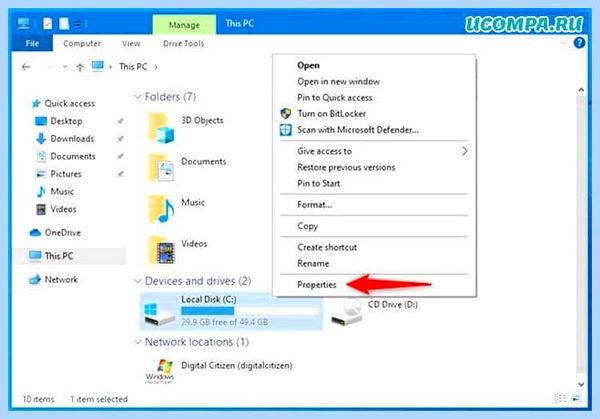
Task: Click the New folder quick access icon
Action: coord(64,24)
